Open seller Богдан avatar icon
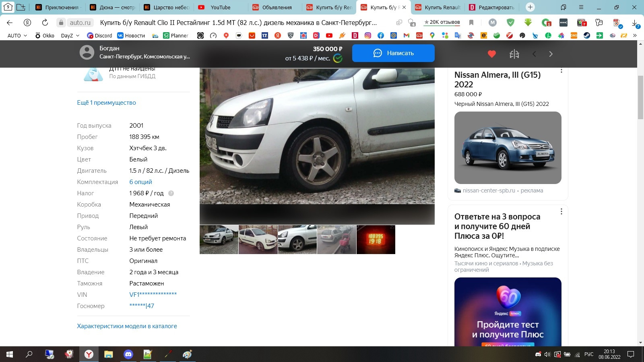This screenshot has width=644, height=362. click(87, 52)
